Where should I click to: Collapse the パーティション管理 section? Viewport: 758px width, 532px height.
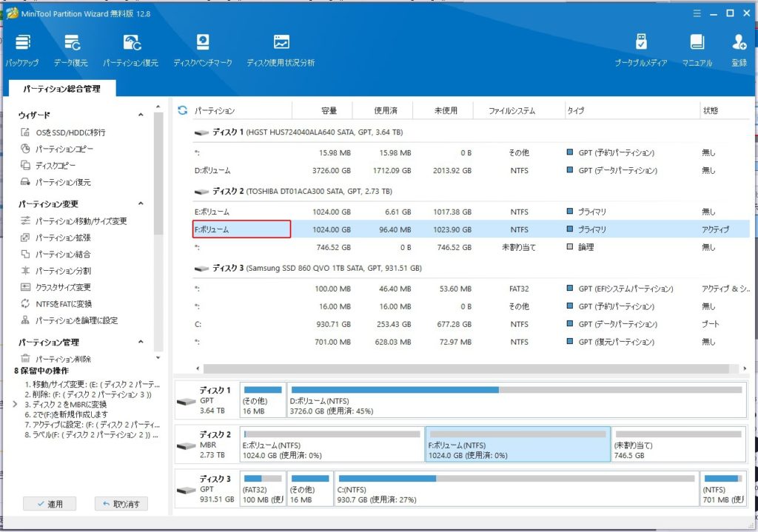click(141, 343)
